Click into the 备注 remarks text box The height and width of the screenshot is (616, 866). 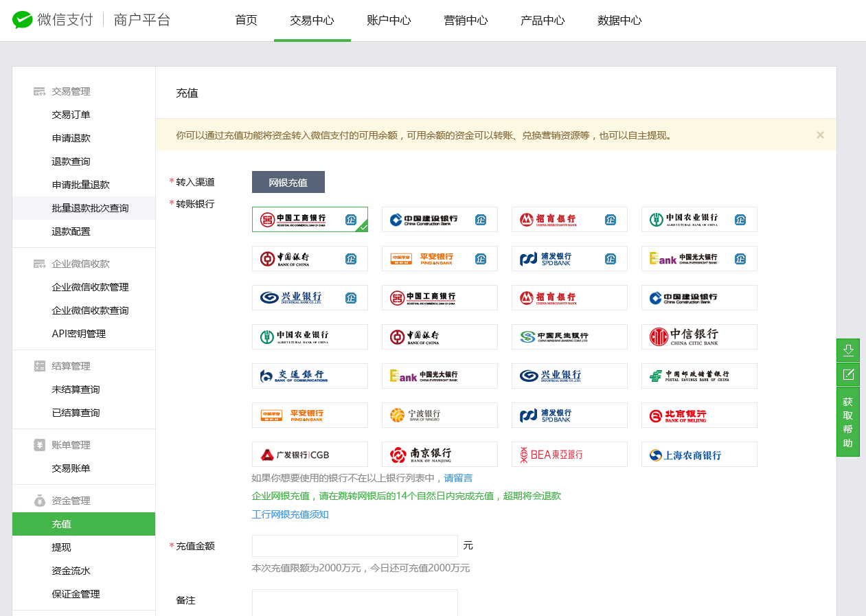355,603
